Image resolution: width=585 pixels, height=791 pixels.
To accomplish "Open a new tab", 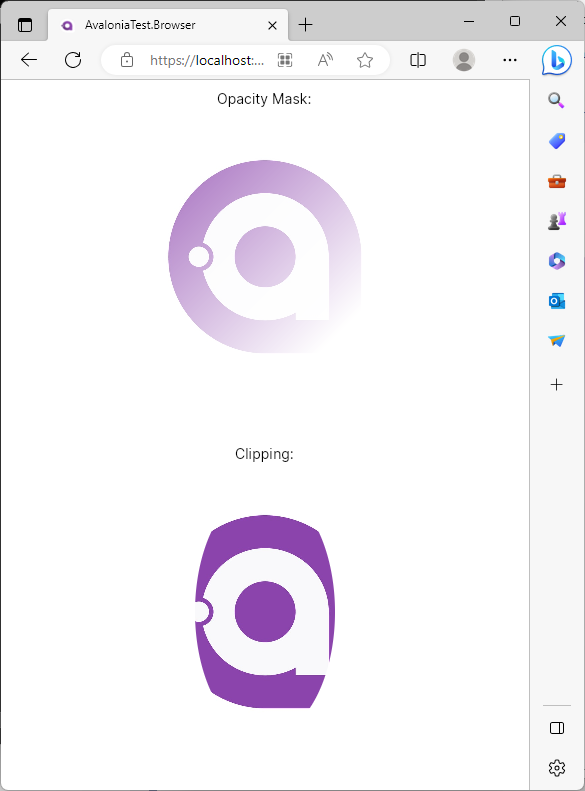I will (x=306, y=25).
